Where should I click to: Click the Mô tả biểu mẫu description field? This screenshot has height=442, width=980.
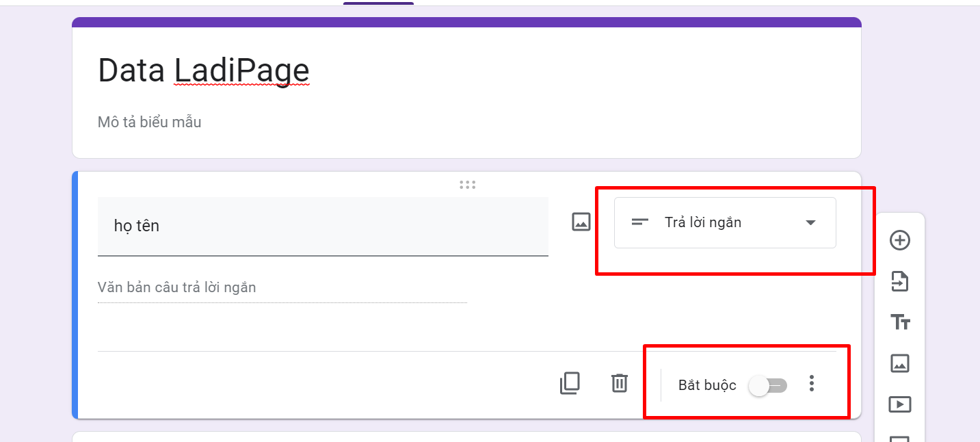pyautogui.click(x=150, y=122)
